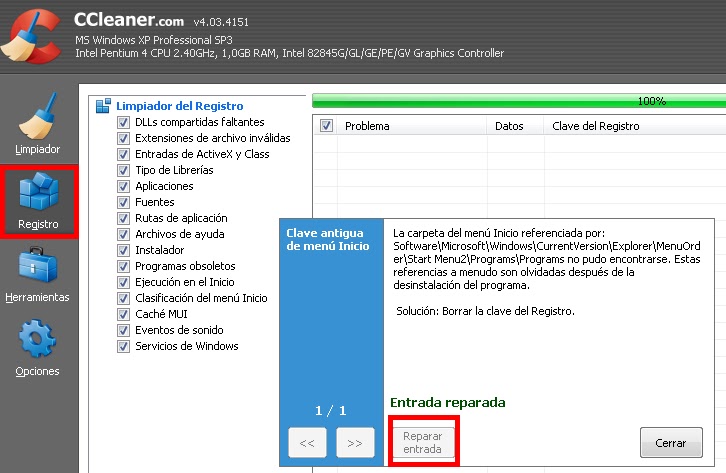Sort by Clave del Registro column
Image resolution: width=726 pixels, height=473 pixels.
(x=635, y=126)
